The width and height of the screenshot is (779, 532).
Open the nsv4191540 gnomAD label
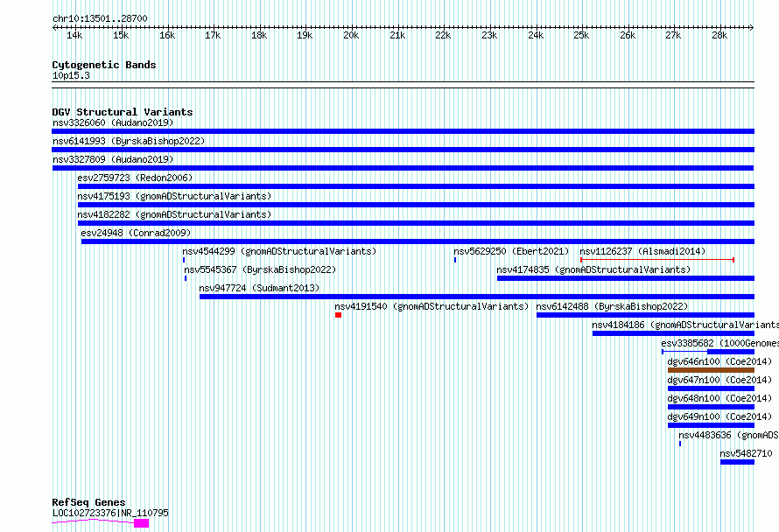point(432,306)
